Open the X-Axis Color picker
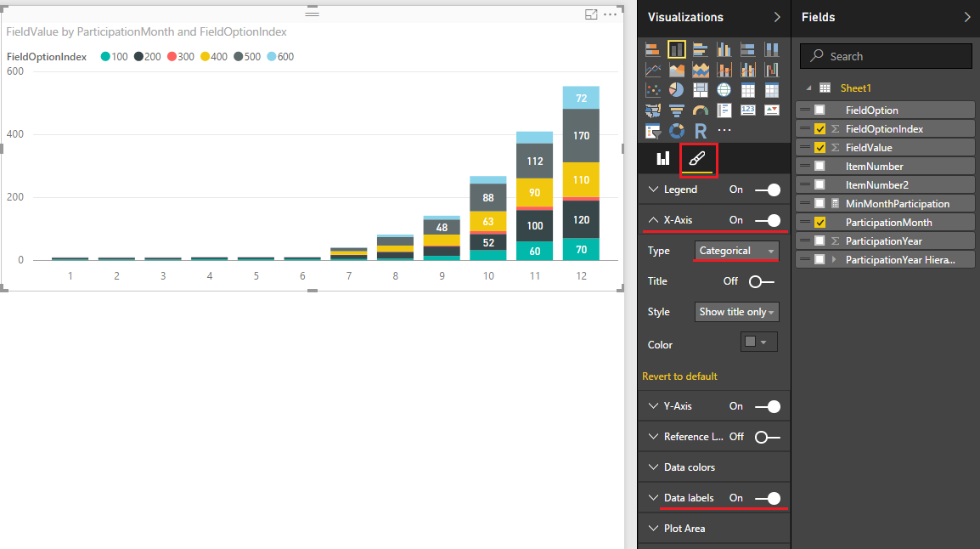 tap(758, 342)
